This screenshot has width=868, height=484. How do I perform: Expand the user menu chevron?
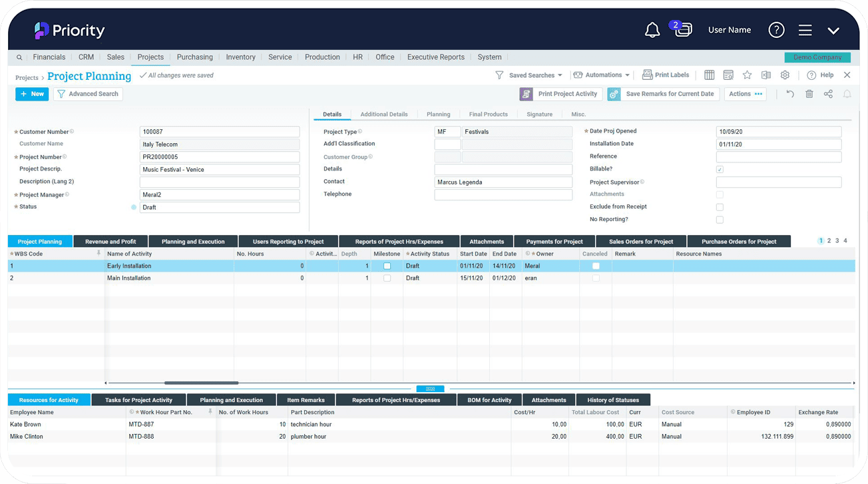[833, 31]
